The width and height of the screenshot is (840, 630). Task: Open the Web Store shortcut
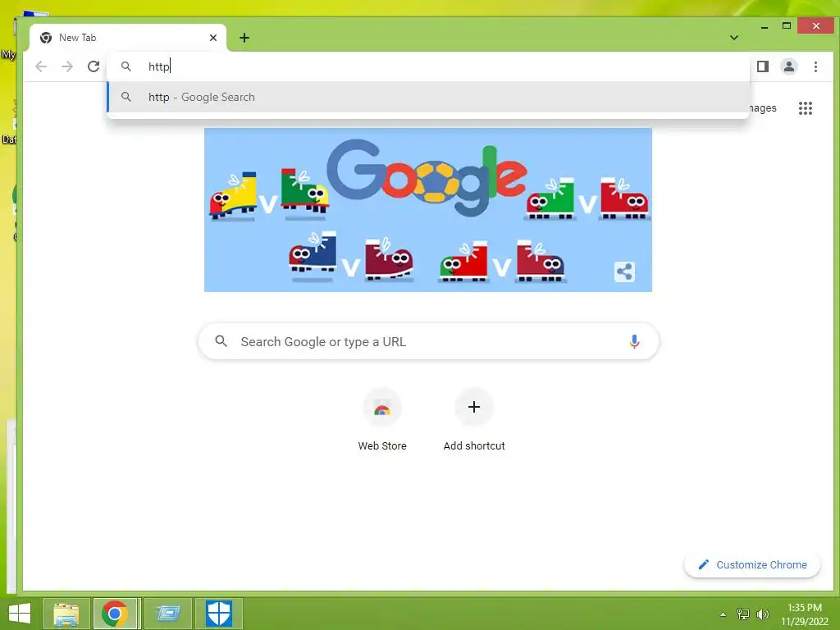pyautogui.click(x=382, y=421)
